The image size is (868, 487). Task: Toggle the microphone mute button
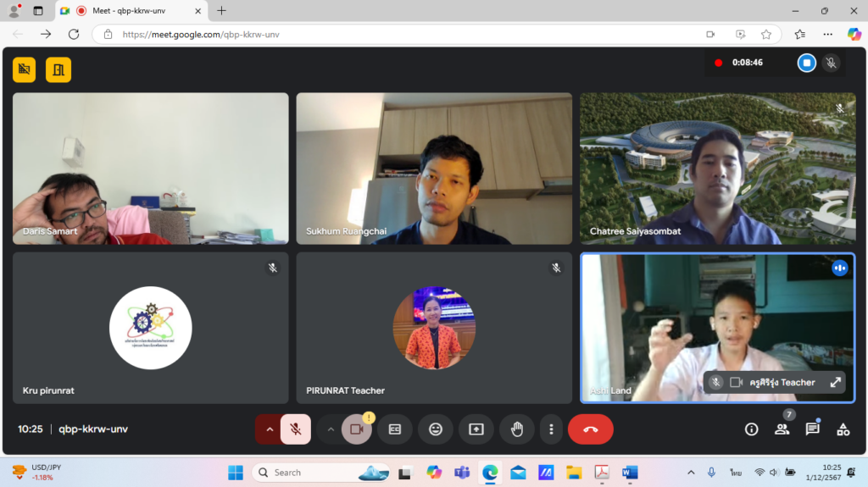(x=296, y=429)
